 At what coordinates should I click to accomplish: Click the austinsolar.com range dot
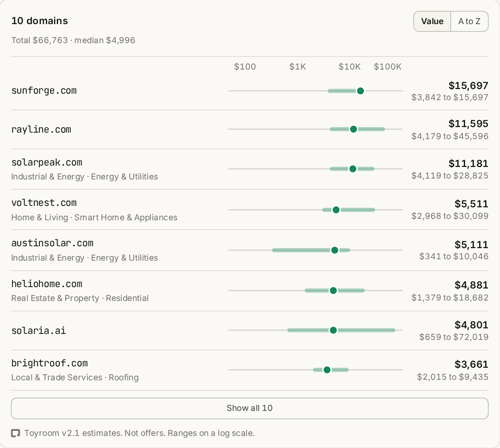click(335, 250)
